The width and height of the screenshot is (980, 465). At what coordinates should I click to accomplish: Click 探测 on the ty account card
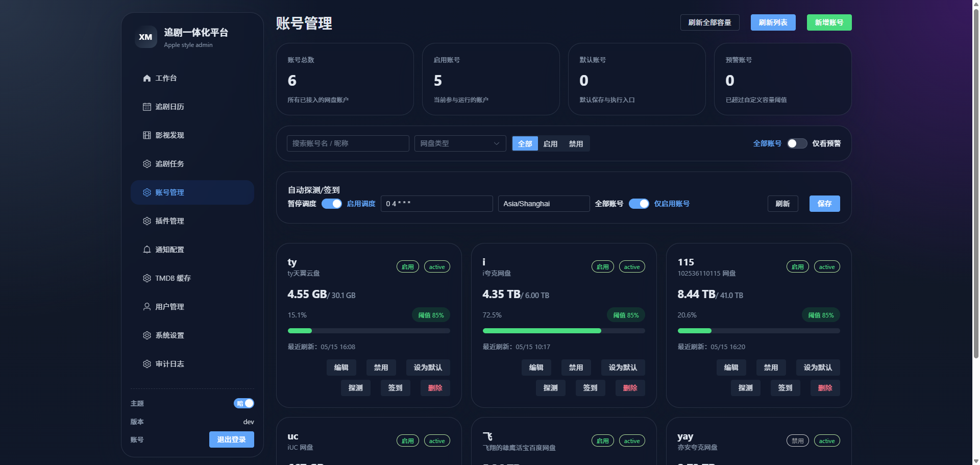356,388
